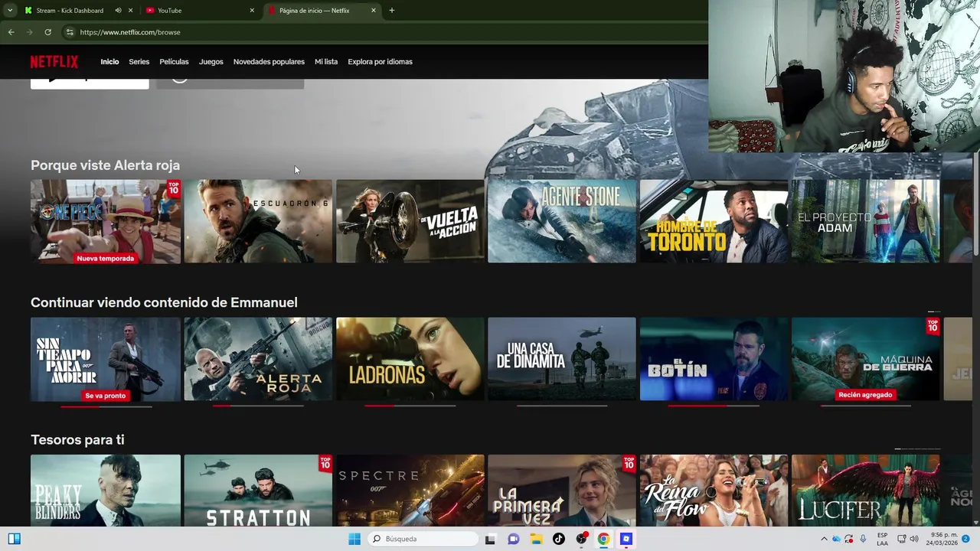This screenshot has height=551, width=980.
Task: Resume Una casa de dinamita
Action: (x=562, y=359)
